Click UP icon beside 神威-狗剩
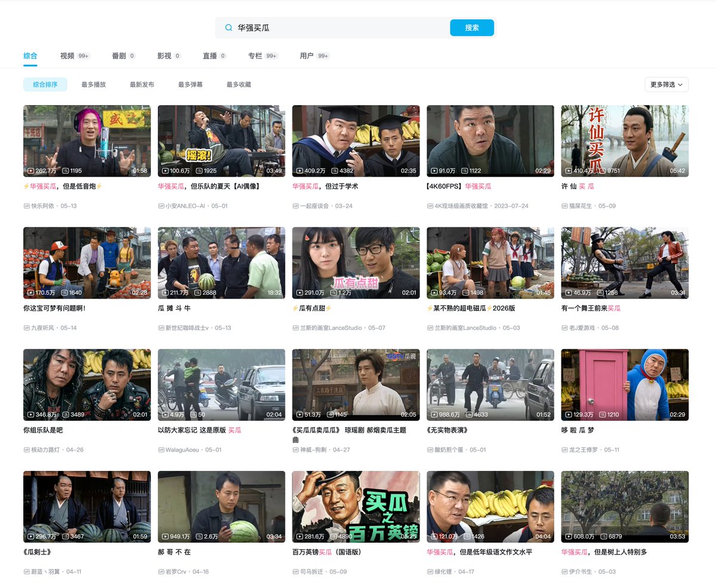Image resolution: width=716 pixels, height=588 pixels. tap(296, 450)
